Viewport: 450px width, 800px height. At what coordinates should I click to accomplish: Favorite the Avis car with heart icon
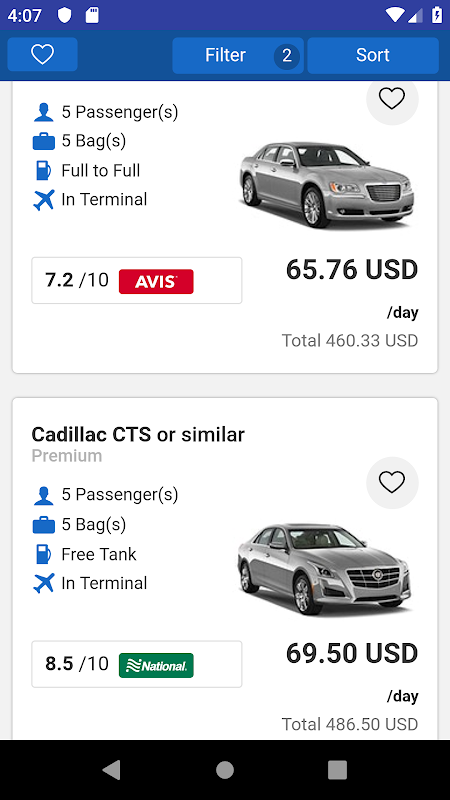pyautogui.click(x=392, y=99)
